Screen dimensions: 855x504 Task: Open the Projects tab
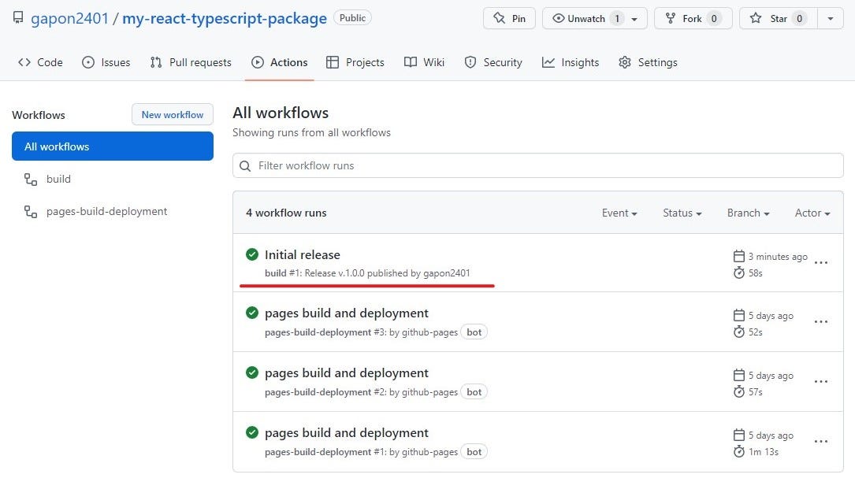pyautogui.click(x=355, y=62)
